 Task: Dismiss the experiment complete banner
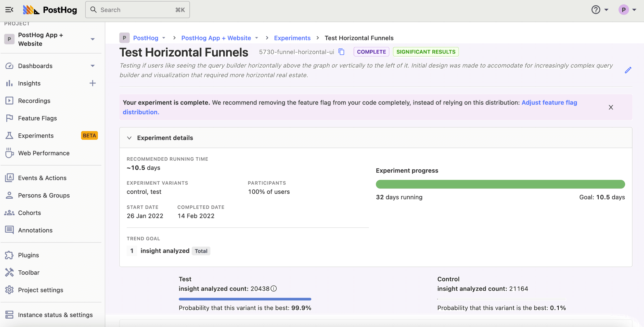click(x=611, y=107)
